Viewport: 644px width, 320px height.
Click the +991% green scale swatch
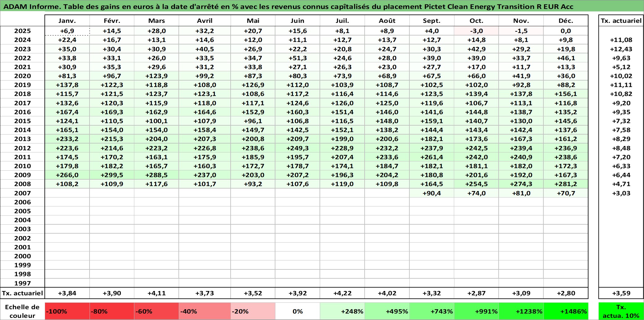tap(476, 311)
